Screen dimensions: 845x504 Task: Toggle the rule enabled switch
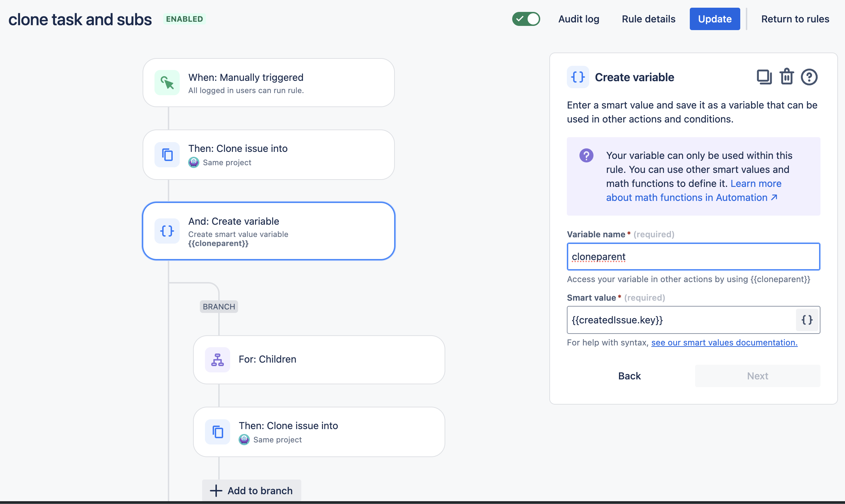(x=526, y=19)
